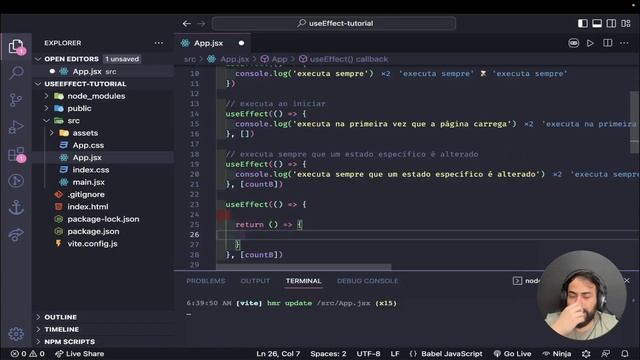Switch to the Terminal panel tab

click(303, 281)
